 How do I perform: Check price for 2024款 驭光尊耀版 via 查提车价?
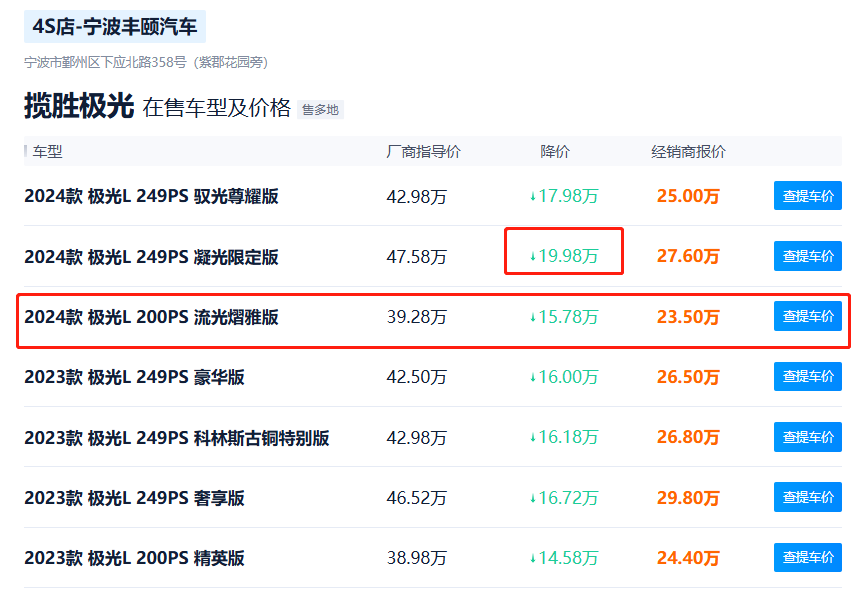coord(808,196)
